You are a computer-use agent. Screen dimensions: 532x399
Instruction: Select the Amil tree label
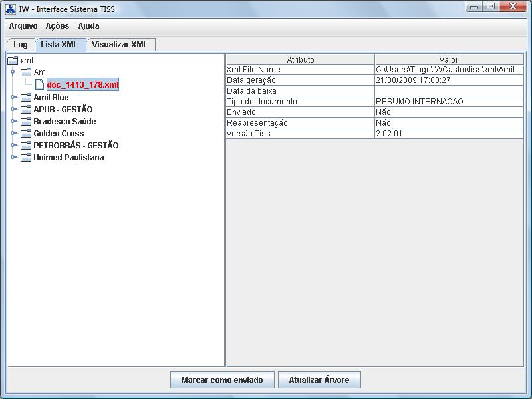(x=41, y=72)
